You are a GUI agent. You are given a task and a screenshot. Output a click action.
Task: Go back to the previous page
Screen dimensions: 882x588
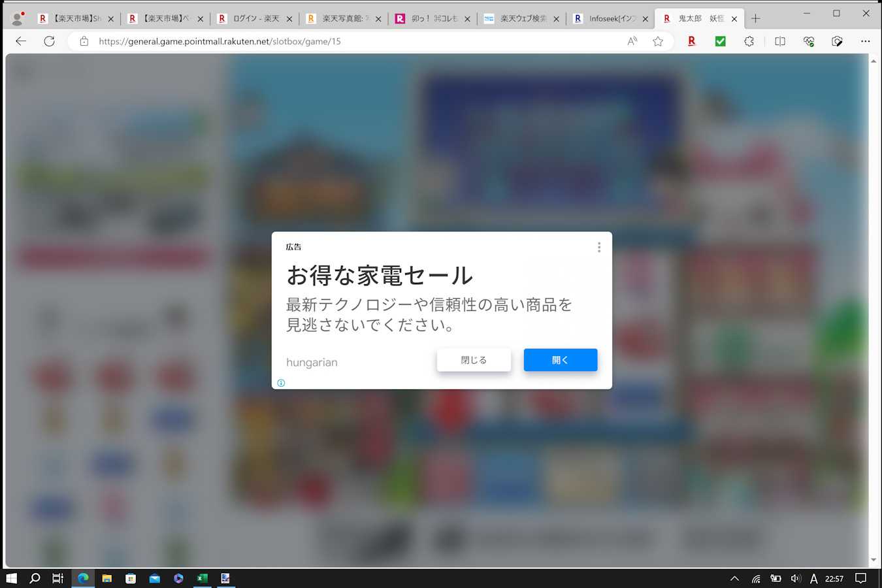(x=21, y=41)
